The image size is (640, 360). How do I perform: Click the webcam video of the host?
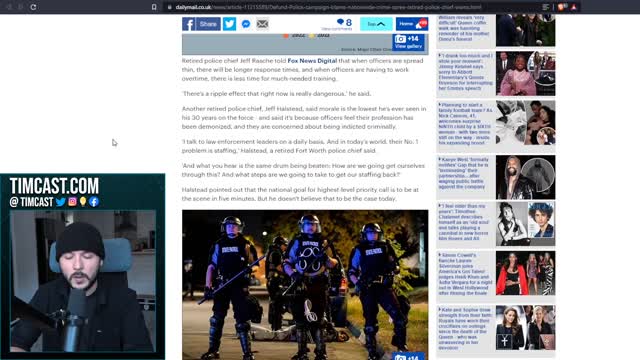[x=82, y=281]
